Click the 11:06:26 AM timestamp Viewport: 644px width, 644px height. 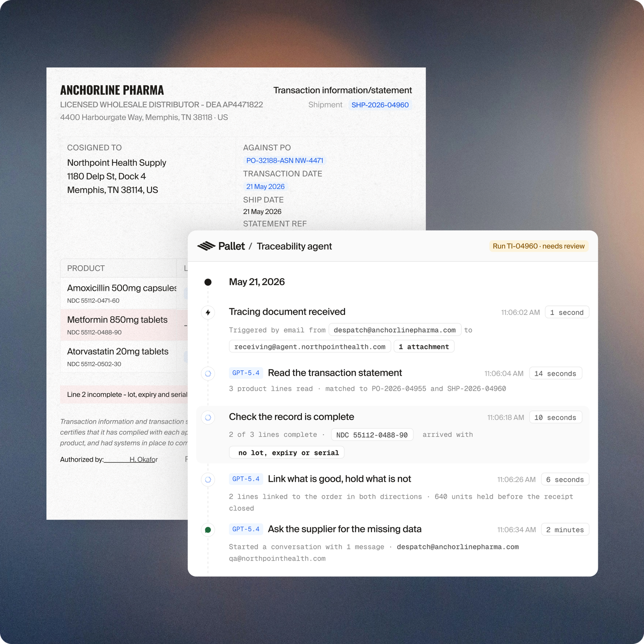tap(516, 479)
